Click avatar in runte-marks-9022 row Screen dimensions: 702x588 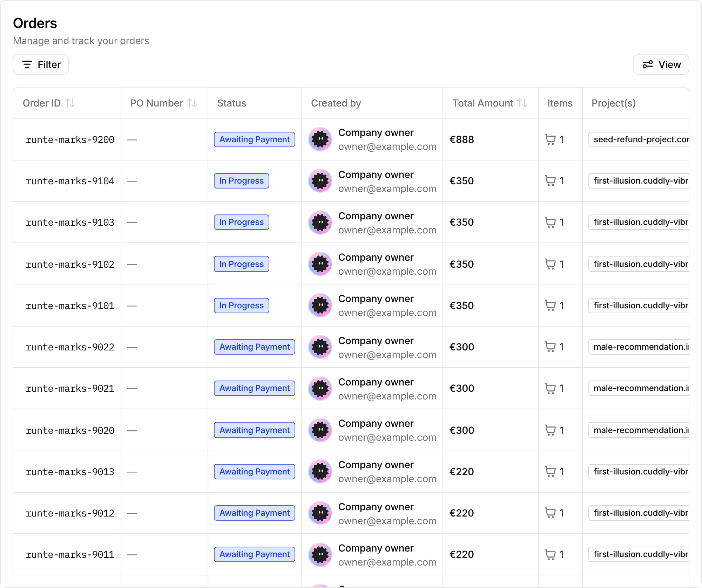[x=320, y=347]
